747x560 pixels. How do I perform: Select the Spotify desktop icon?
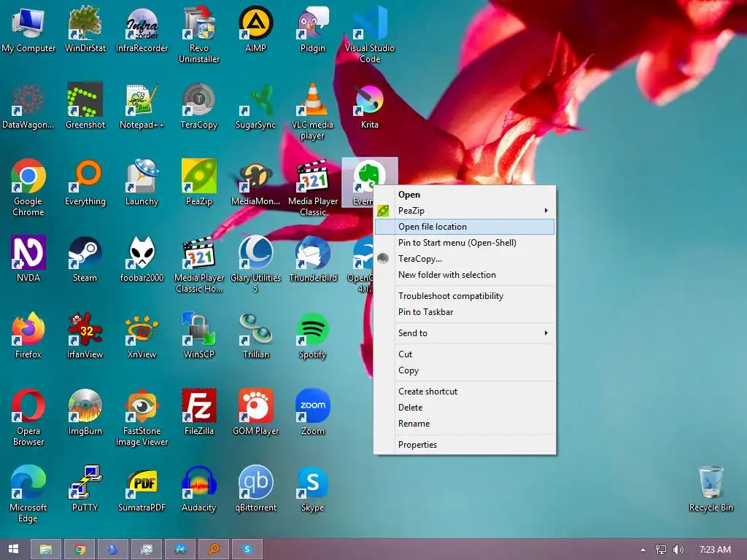click(312, 335)
